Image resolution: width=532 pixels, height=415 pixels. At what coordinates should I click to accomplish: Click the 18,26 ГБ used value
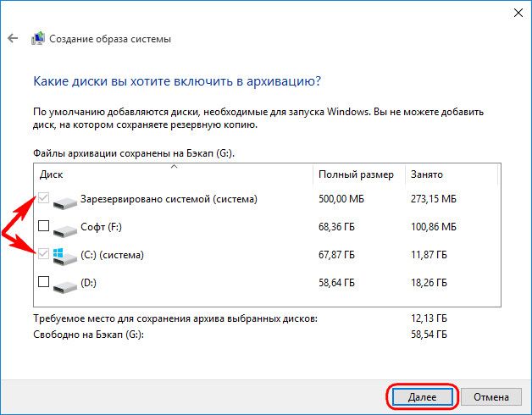(429, 283)
